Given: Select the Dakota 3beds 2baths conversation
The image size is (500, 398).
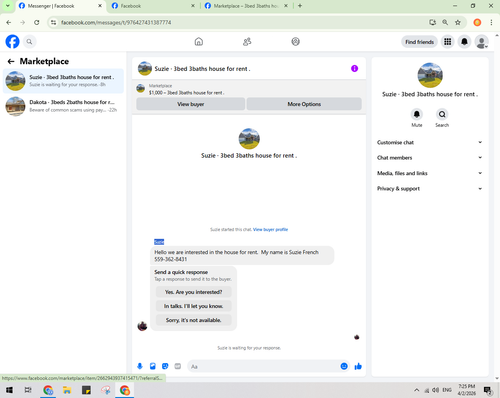Looking at the screenshot, I should tap(63, 106).
